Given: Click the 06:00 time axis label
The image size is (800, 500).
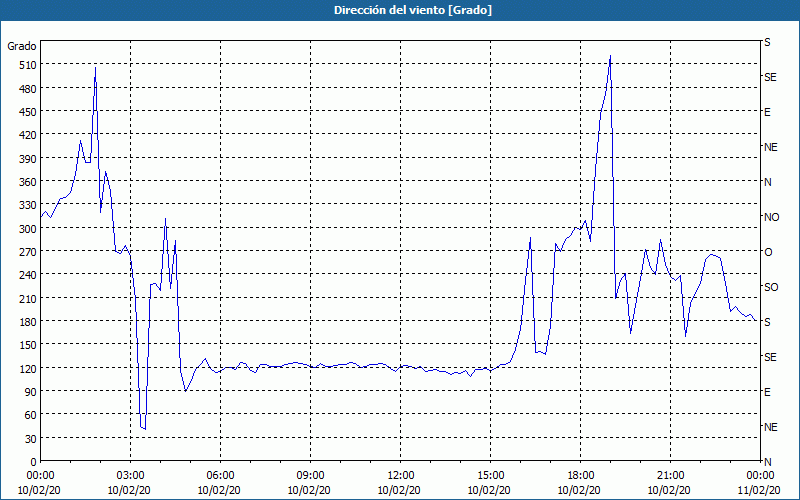Looking at the screenshot, I should (220, 476).
